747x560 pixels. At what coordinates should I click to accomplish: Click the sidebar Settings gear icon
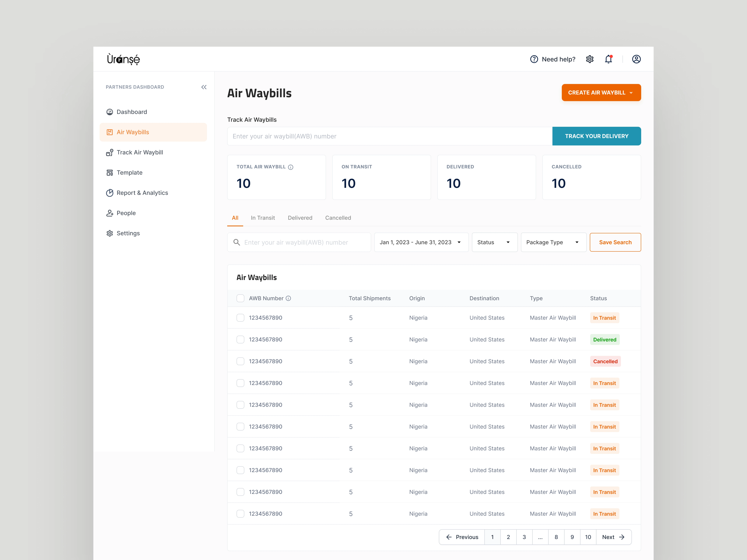tap(110, 233)
